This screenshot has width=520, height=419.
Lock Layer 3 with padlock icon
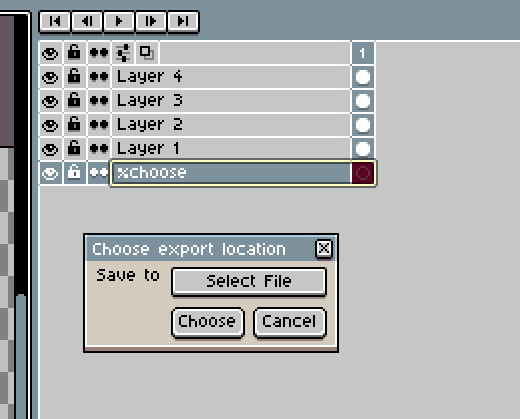click(74, 101)
